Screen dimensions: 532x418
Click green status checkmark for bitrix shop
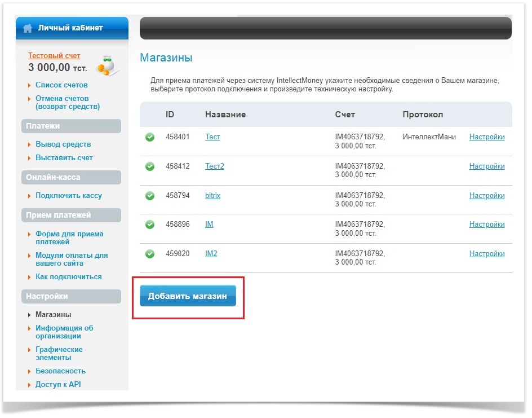click(150, 196)
